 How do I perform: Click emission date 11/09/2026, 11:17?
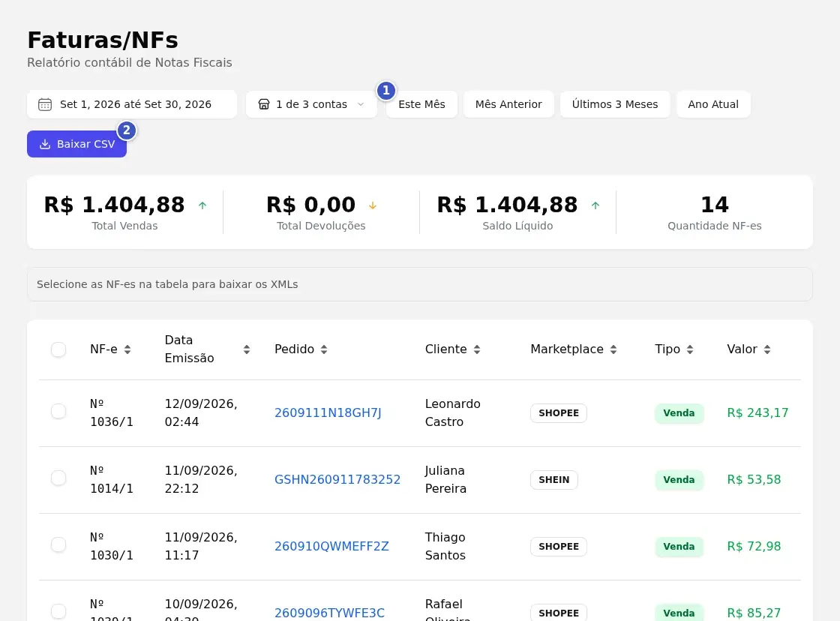[x=201, y=546]
